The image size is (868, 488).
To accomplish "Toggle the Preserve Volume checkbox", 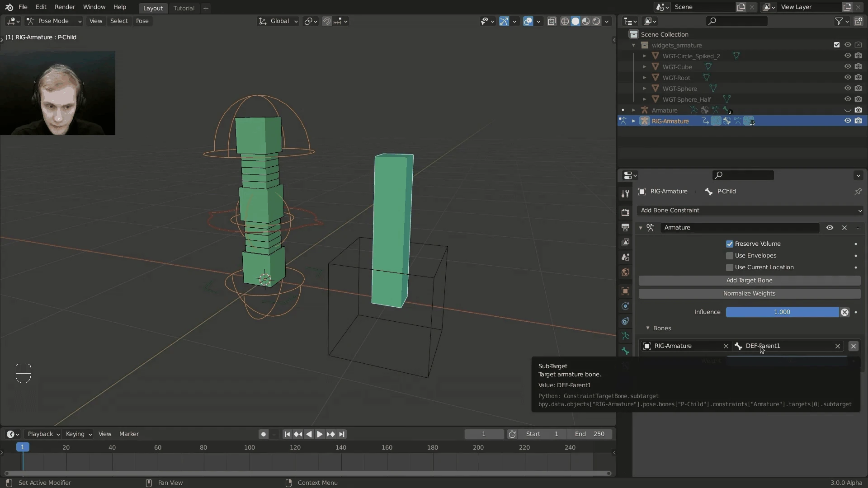I will pyautogui.click(x=729, y=244).
